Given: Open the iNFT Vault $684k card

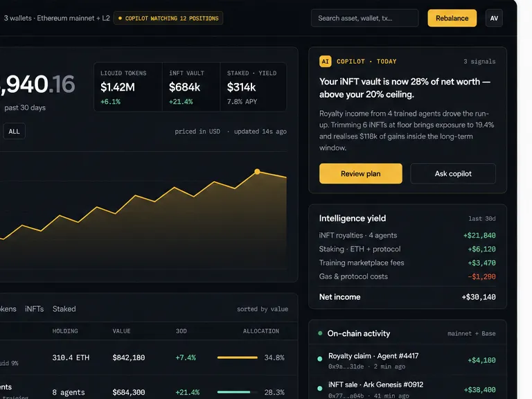Looking at the screenshot, I should [x=191, y=87].
